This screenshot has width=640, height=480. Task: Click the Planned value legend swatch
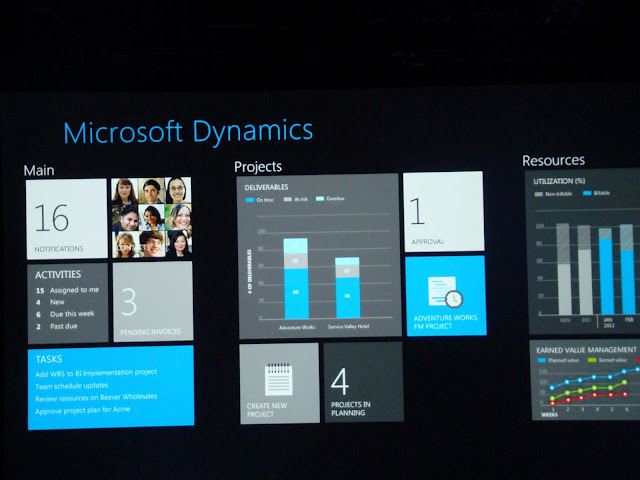[542, 360]
